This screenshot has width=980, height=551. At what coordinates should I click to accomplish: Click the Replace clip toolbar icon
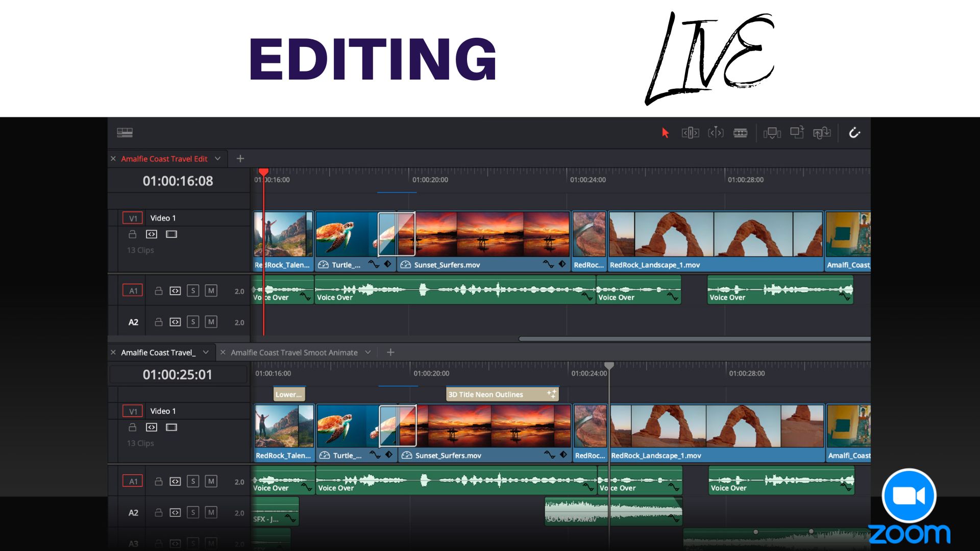[822, 133]
